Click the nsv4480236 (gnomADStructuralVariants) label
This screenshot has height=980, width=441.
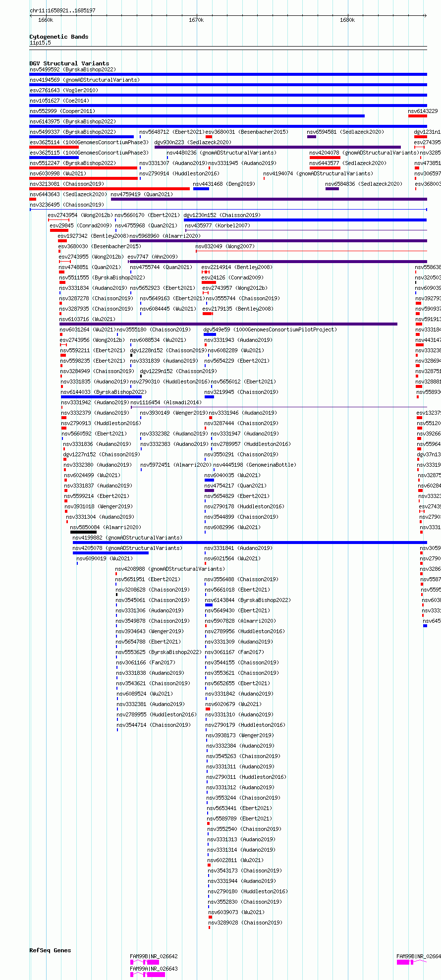221,153
